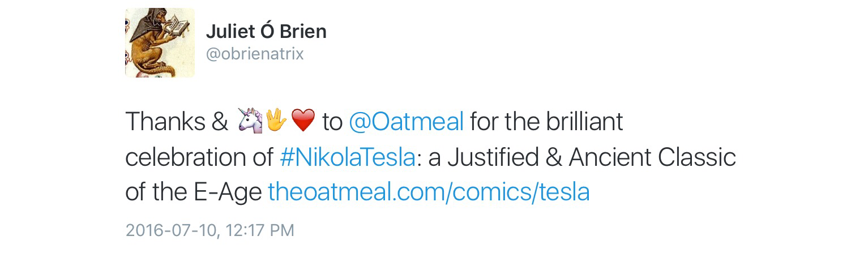This screenshot has height=253, width=868.
Task: Click the ampersand right after "Thanks"
Action: coord(218,122)
